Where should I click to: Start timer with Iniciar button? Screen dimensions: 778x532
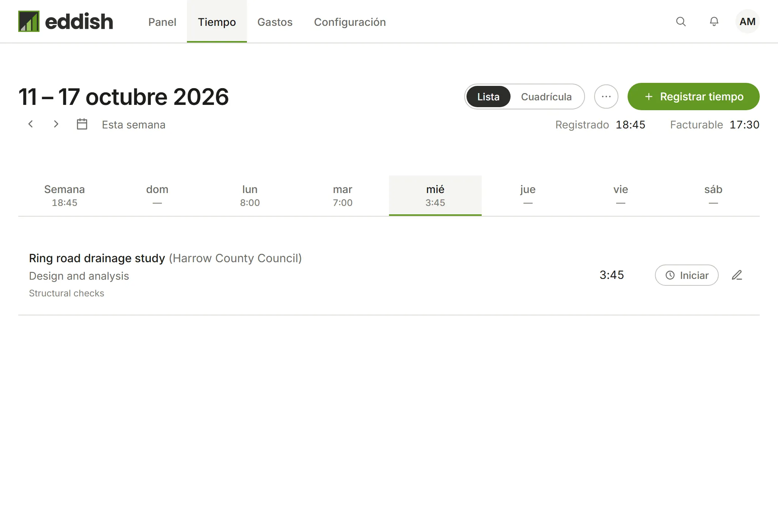[686, 275]
